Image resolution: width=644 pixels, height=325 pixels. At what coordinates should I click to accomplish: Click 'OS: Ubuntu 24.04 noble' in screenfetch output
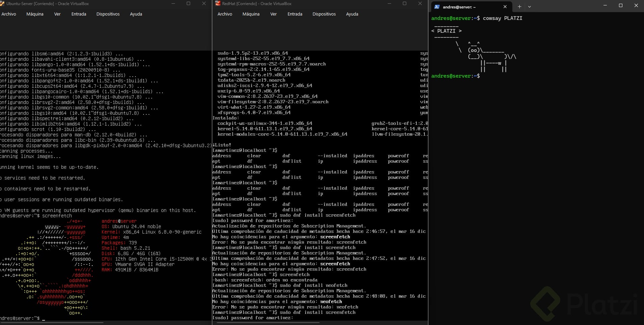[131, 227]
